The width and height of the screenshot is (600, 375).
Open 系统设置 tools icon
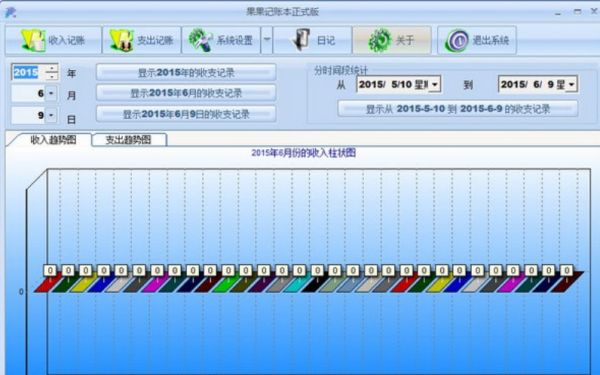click(201, 40)
